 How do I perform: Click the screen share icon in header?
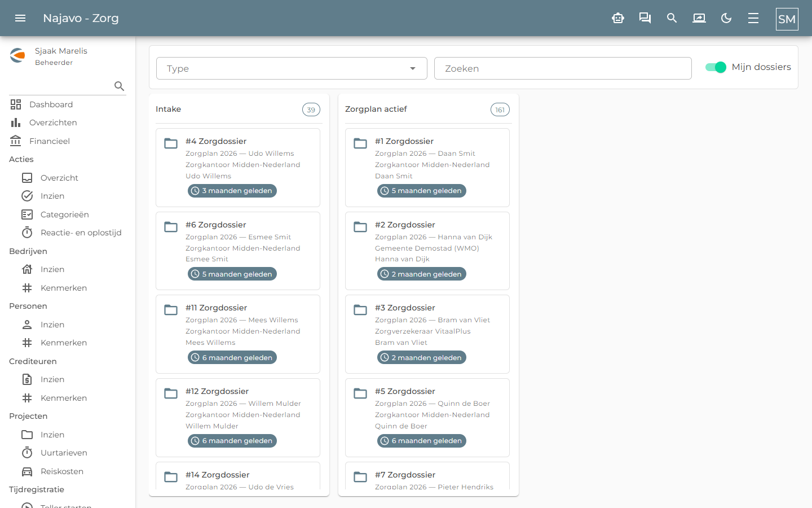click(699, 18)
